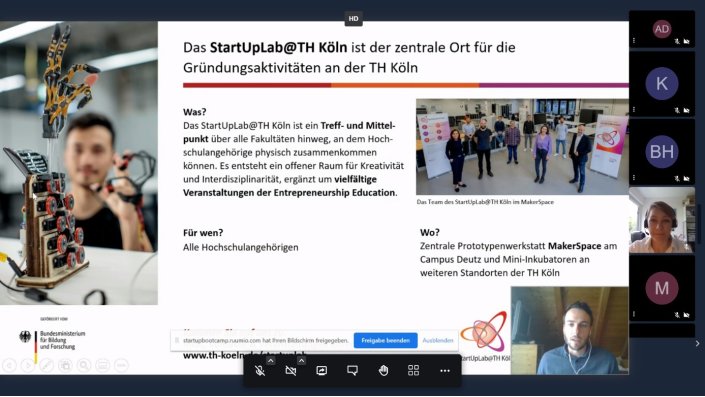Select the woman with headset video tile
This screenshot has height=397, width=705.
[662, 220]
